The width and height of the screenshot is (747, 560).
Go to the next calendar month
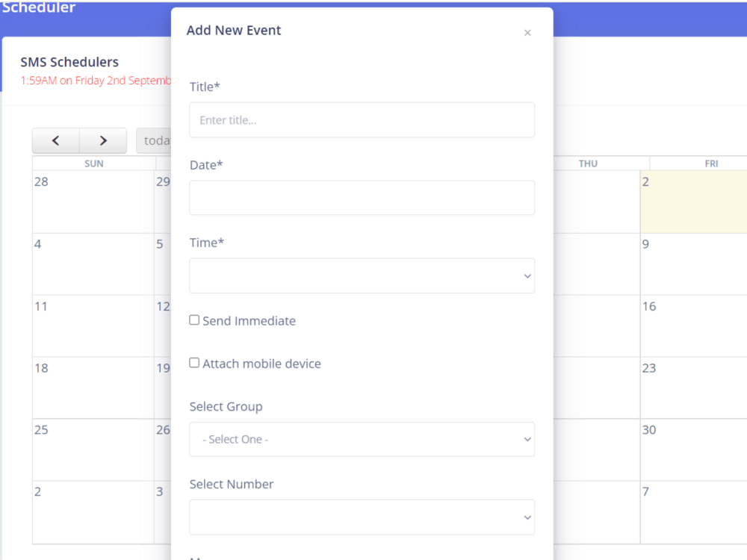point(103,140)
